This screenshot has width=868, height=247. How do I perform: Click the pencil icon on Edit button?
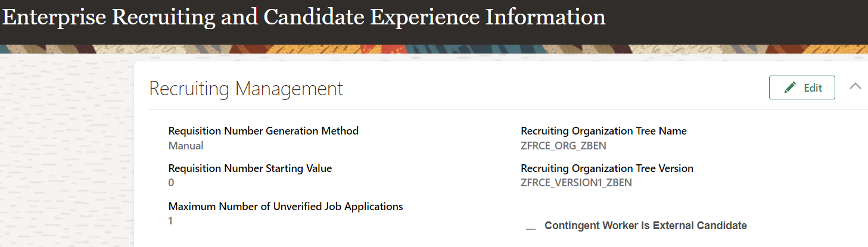point(790,88)
